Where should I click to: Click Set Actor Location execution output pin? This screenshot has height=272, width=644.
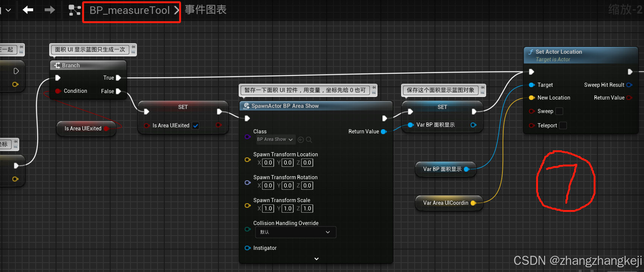click(630, 72)
